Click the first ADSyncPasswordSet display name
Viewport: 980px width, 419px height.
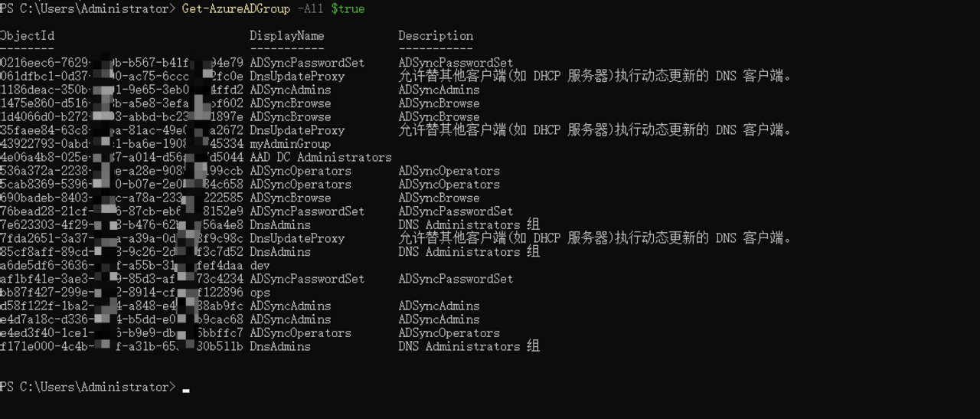[x=307, y=63]
